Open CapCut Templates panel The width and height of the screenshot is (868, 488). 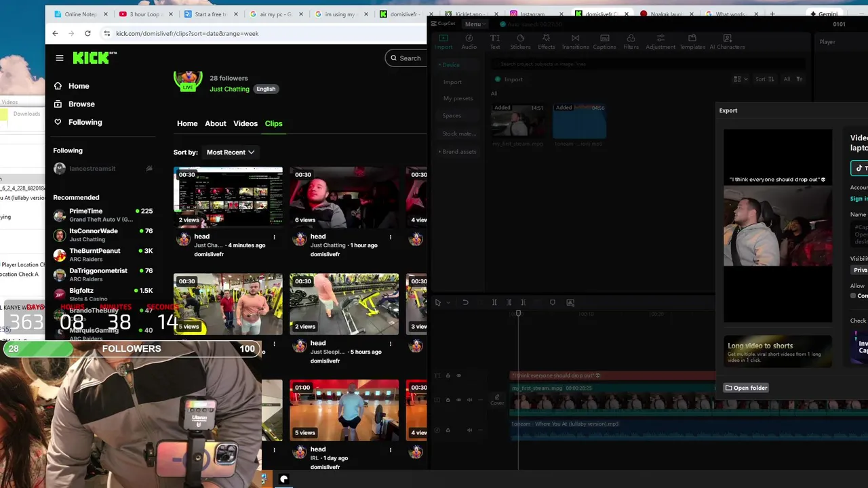point(692,42)
